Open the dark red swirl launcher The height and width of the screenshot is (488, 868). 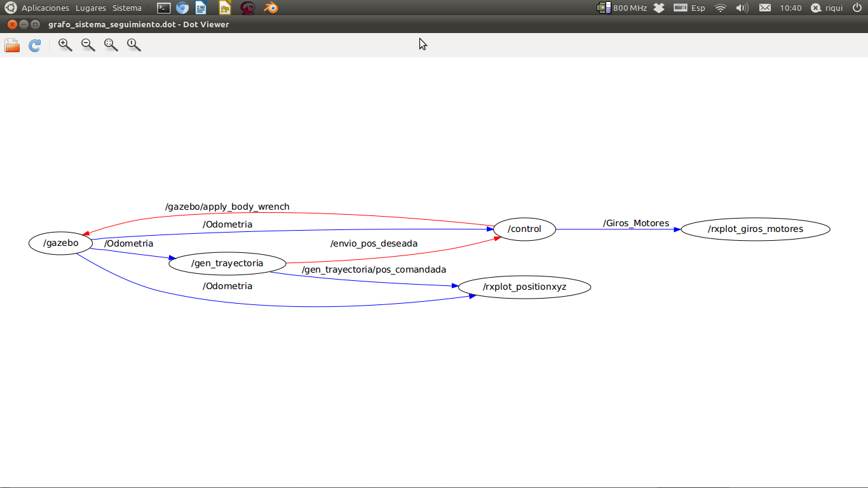(x=248, y=8)
